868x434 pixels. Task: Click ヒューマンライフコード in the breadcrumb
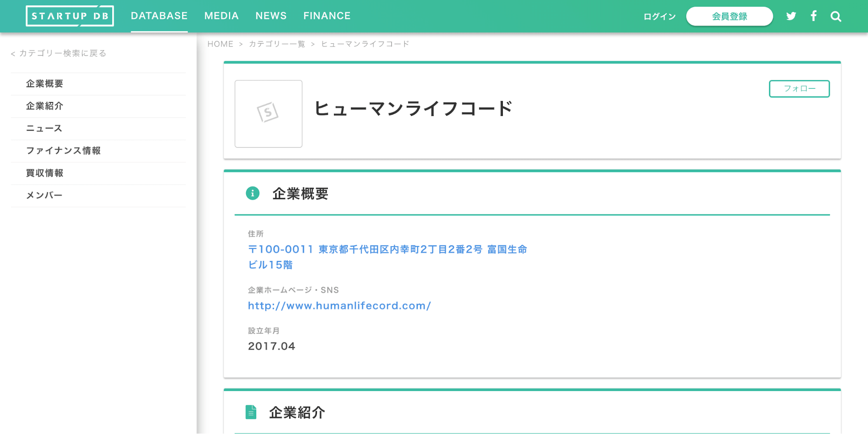pyautogui.click(x=365, y=44)
